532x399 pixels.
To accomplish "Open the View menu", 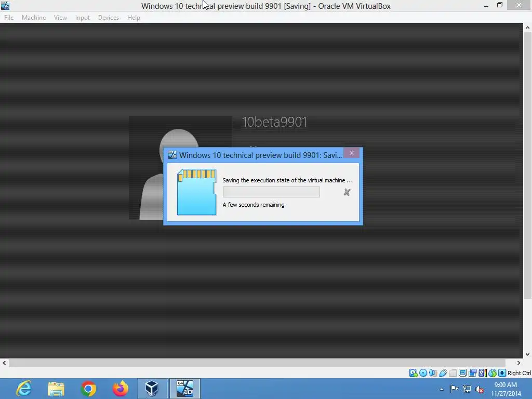I will [60, 18].
